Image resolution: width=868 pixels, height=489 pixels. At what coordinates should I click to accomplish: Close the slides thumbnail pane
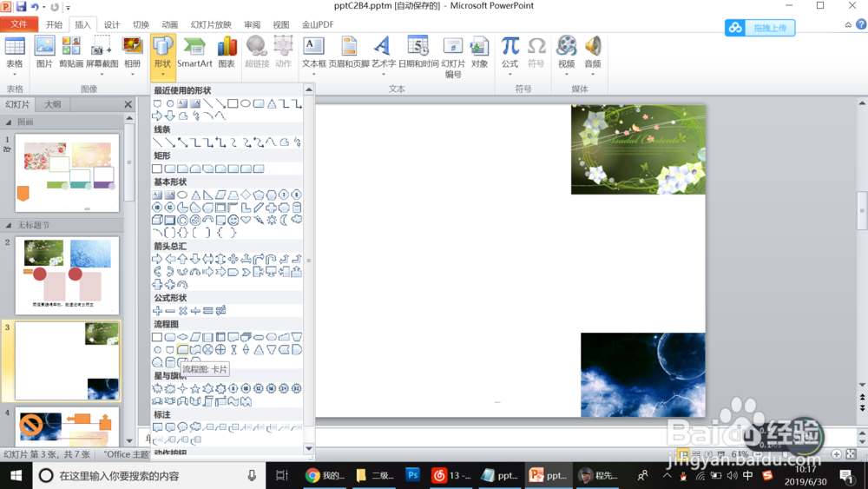(128, 104)
